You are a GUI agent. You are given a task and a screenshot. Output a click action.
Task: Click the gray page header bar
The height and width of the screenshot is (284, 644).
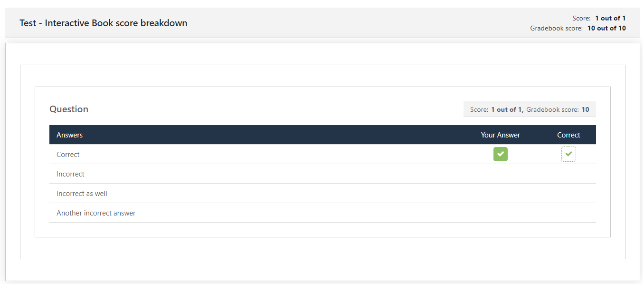322,23
